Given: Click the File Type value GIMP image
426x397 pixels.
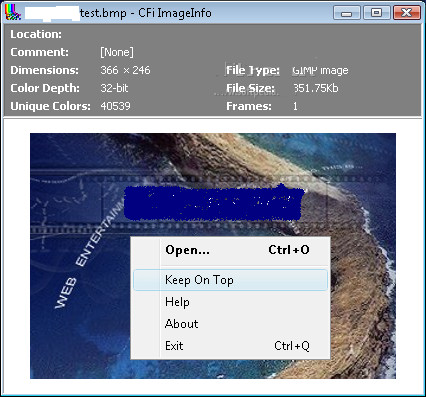Looking at the screenshot, I should (x=320, y=71).
